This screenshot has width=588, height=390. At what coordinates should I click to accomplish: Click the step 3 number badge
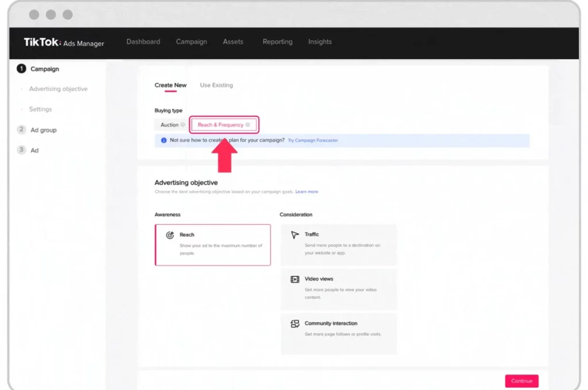click(21, 150)
